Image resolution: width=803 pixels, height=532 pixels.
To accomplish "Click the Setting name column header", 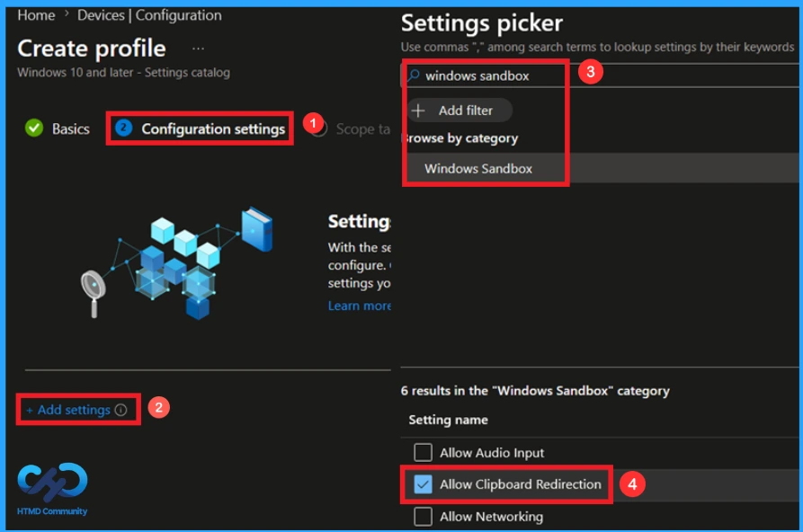I will tap(448, 420).
